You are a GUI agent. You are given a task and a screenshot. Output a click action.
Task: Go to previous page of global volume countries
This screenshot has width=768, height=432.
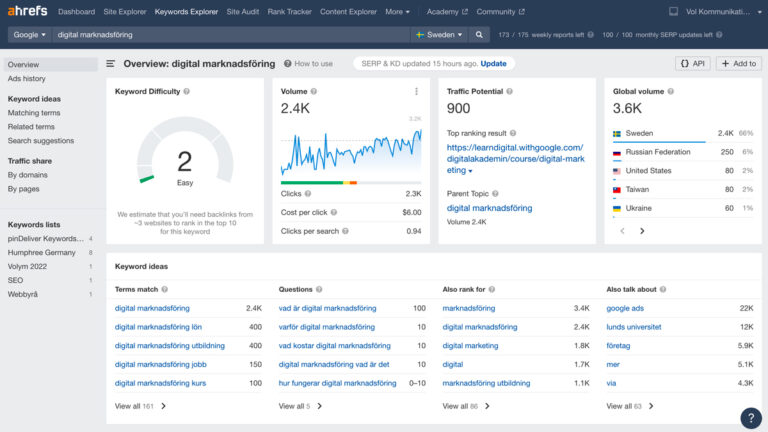pos(623,231)
